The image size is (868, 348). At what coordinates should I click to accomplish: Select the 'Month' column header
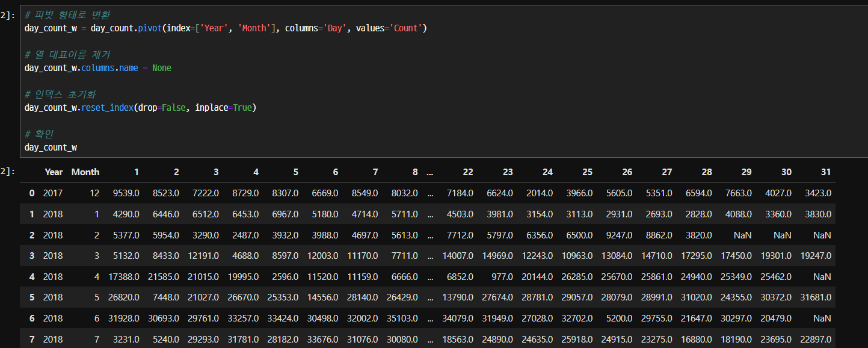point(85,172)
